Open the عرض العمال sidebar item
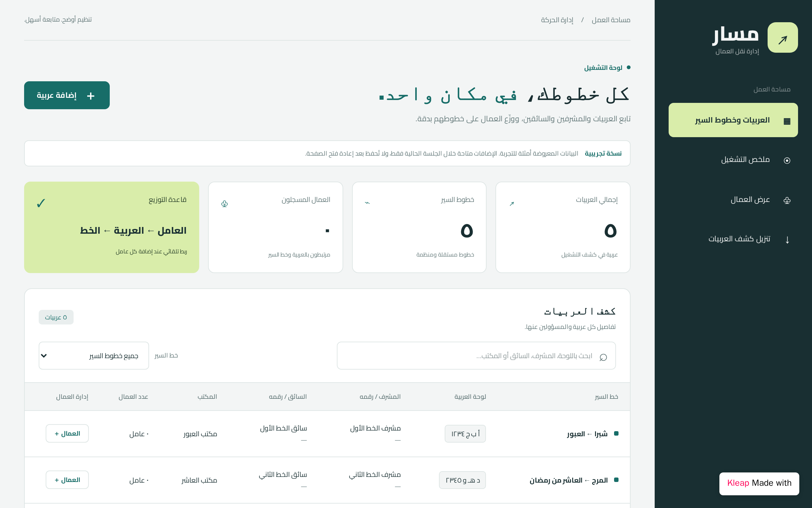Viewport: 812px width, 508px height. point(733,200)
